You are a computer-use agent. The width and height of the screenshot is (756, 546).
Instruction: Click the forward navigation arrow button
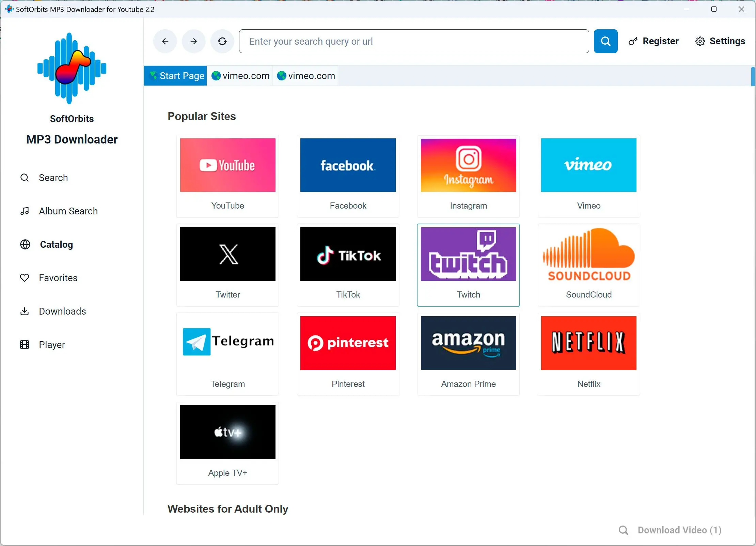coord(194,41)
